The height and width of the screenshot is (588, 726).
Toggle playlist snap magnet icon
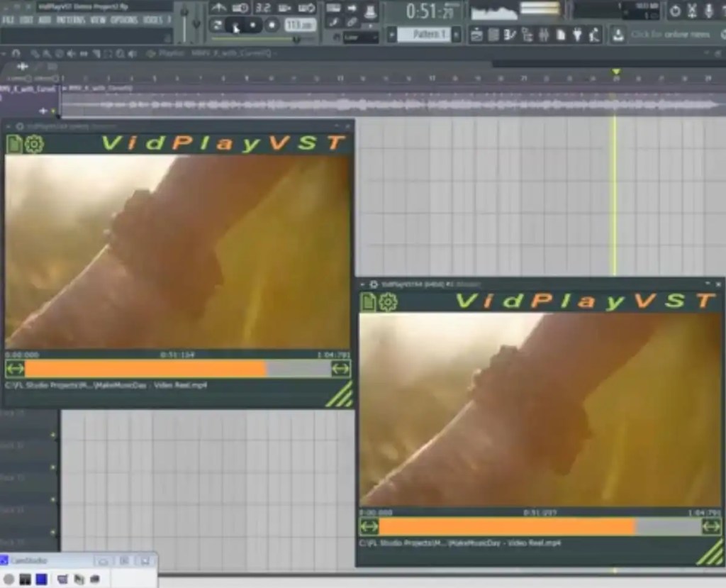pos(16,54)
